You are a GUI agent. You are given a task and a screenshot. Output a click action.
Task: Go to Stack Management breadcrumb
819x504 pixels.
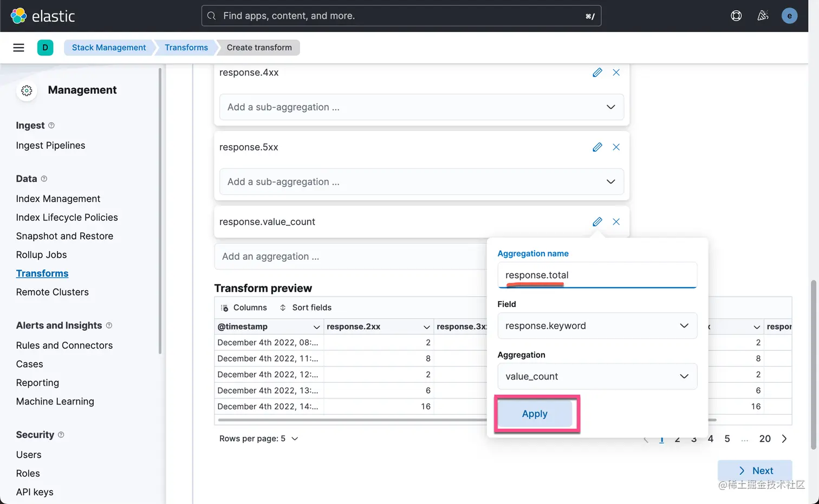pos(109,48)
